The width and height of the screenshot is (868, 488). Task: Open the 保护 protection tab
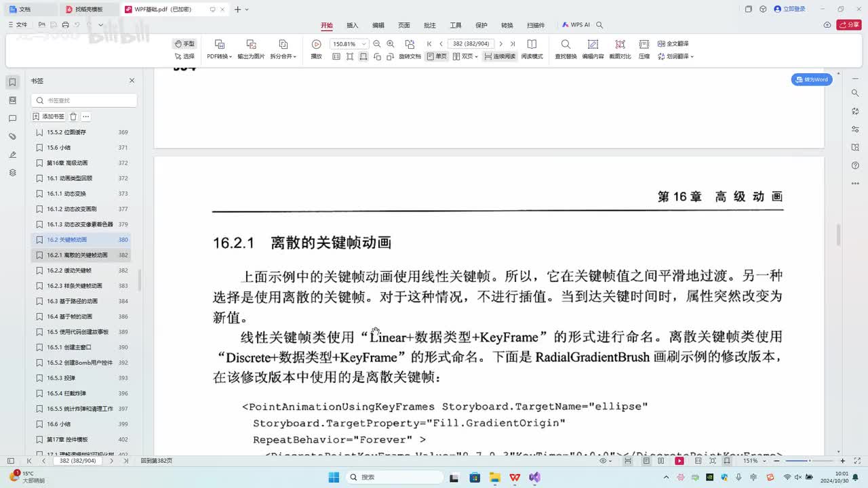click(481, 25)
